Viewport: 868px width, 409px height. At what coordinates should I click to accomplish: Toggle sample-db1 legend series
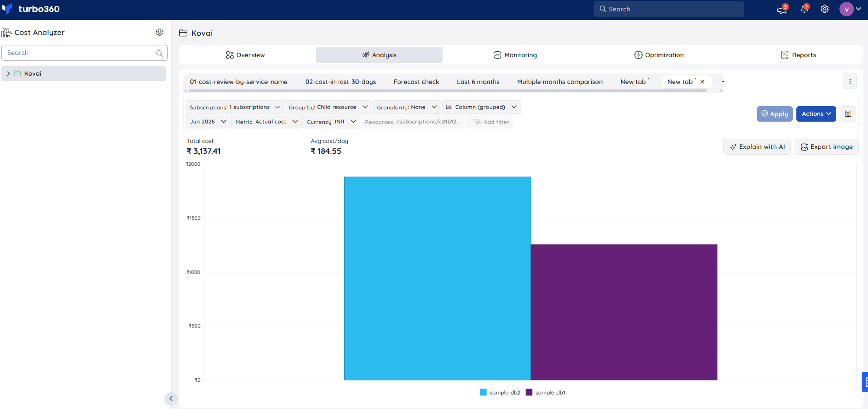(546, 393)
